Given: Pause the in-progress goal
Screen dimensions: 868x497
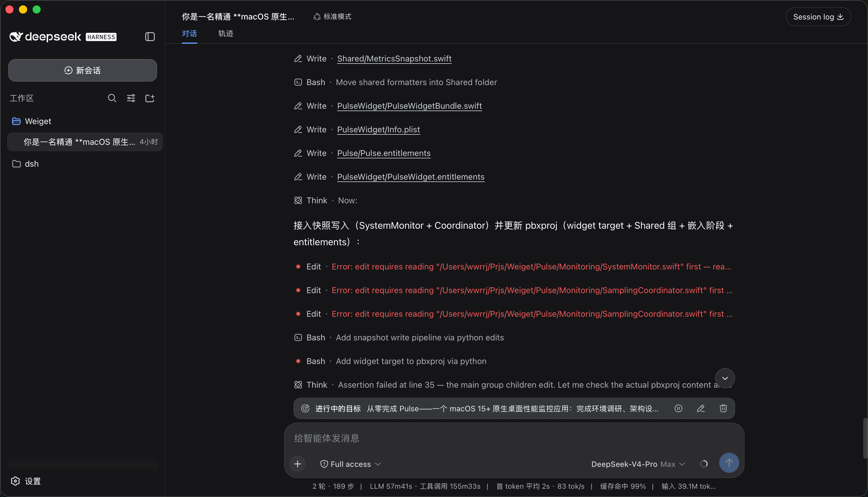Looking at the screenshot, I should coord(678,408).
